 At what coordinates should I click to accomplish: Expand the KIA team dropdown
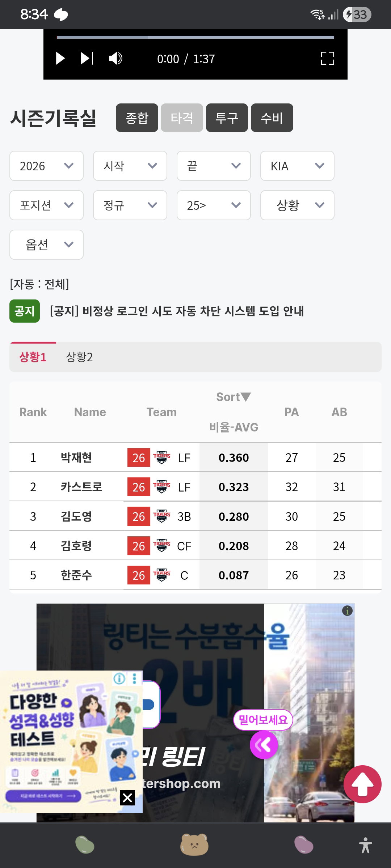297,166
